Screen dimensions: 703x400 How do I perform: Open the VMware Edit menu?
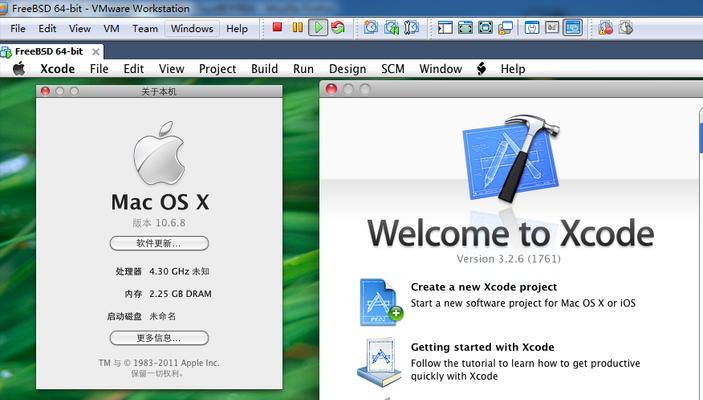coord(47,29)
